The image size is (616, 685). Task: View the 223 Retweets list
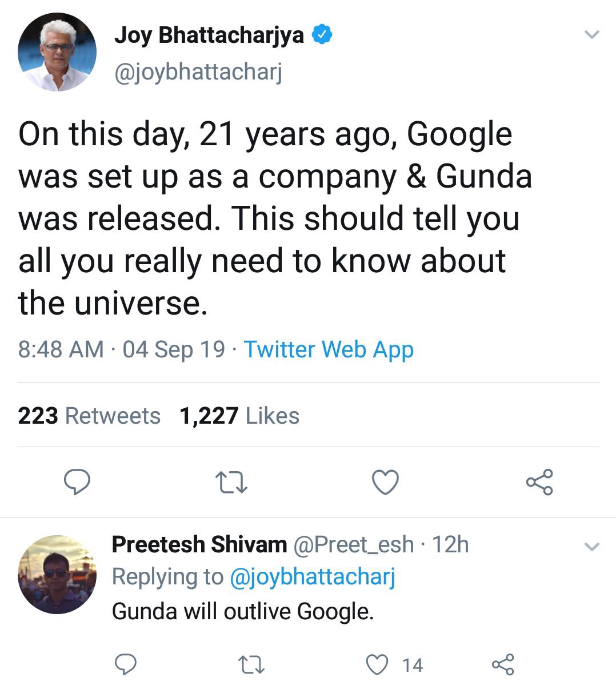point(89,416)
